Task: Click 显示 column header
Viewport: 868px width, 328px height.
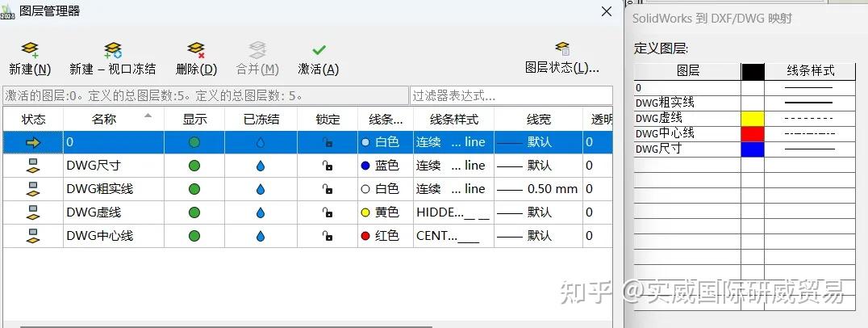Action: click(194, 119)
